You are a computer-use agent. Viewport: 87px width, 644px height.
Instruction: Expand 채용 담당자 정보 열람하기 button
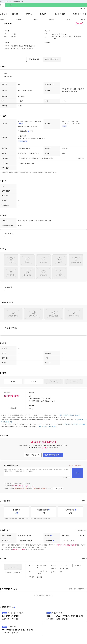(53, 455)
